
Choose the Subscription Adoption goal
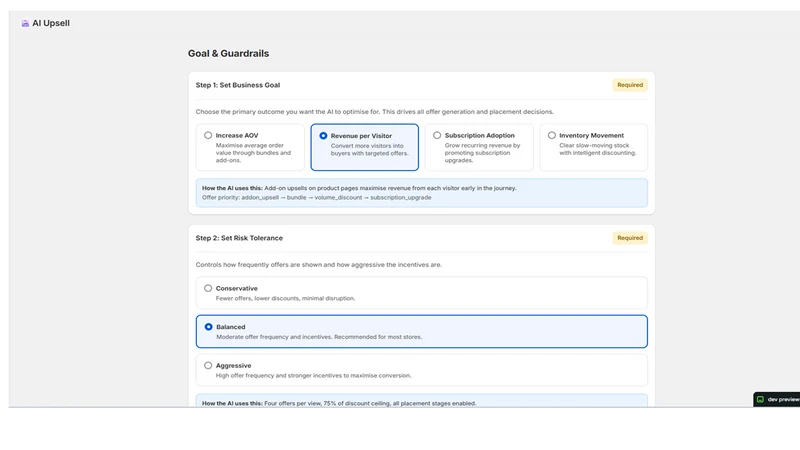(x=479, y=147)
